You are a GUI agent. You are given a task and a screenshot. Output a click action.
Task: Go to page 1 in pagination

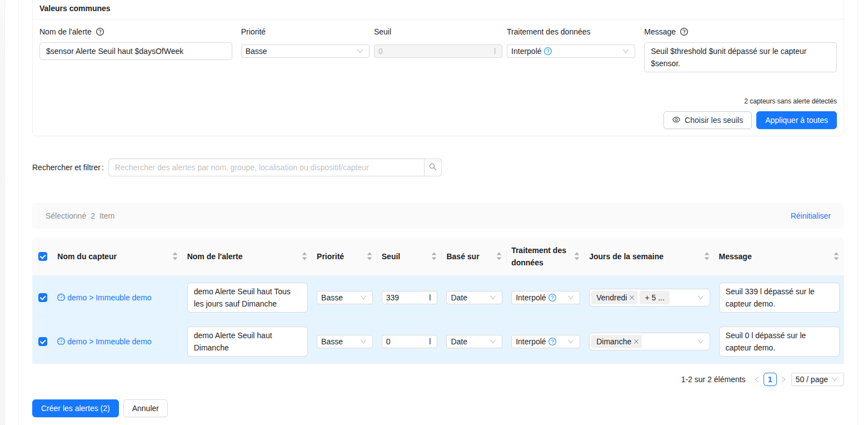(x=770, y=379)
